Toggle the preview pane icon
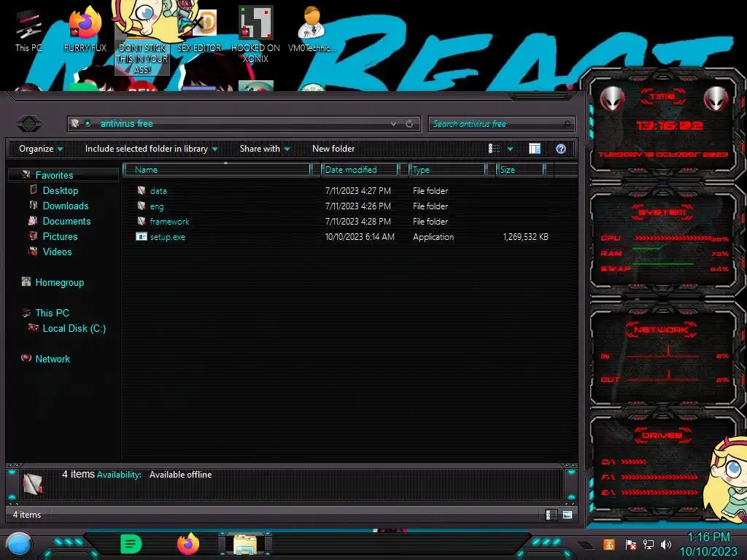The image size is (747, 560). click(535, 149)
